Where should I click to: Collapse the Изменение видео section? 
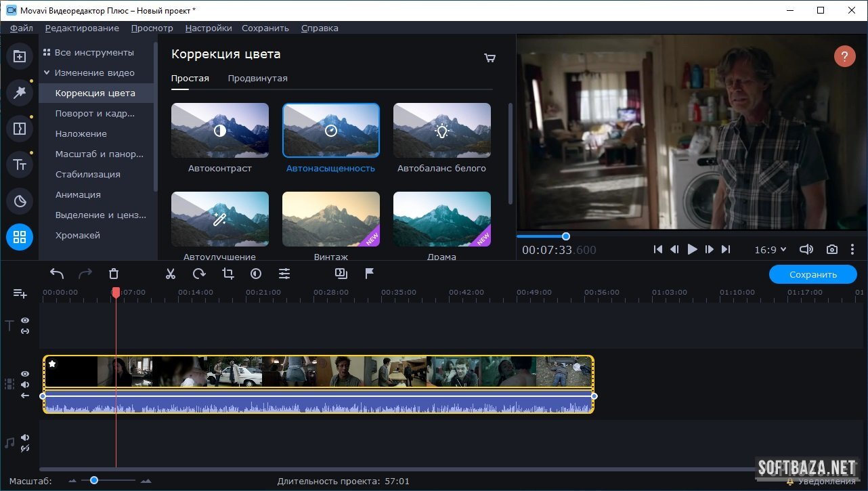pos(47,72)
